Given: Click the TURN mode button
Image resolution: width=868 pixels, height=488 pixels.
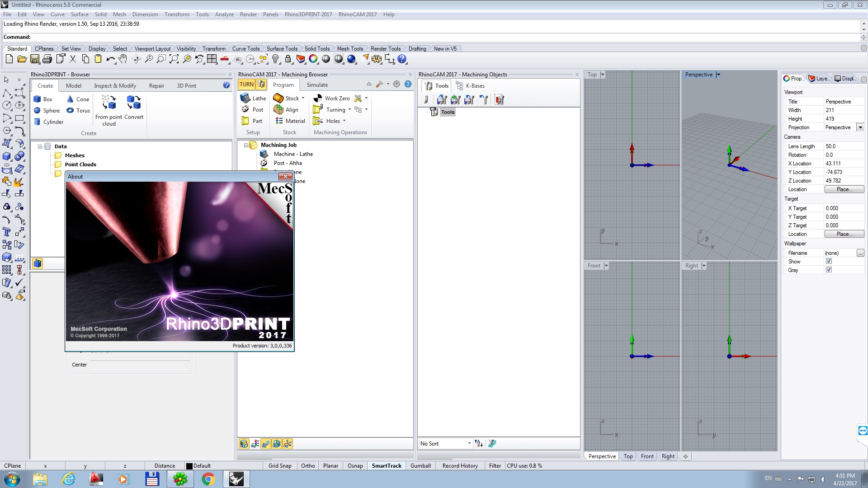Looking at the screenshot, I should (x=247, y=84).
